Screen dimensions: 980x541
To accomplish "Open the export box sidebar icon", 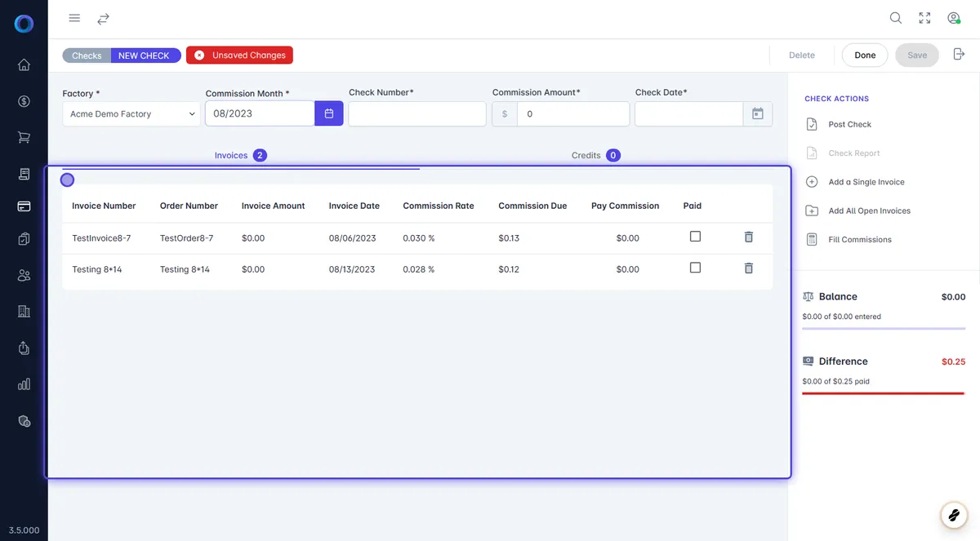I will pyautogui.click(x=24, y=348).
